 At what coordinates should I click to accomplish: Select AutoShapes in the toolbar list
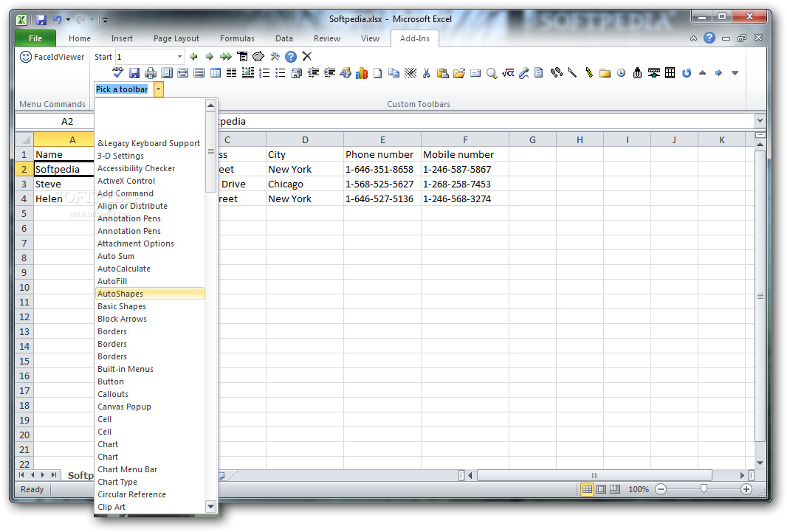point(150,294)
